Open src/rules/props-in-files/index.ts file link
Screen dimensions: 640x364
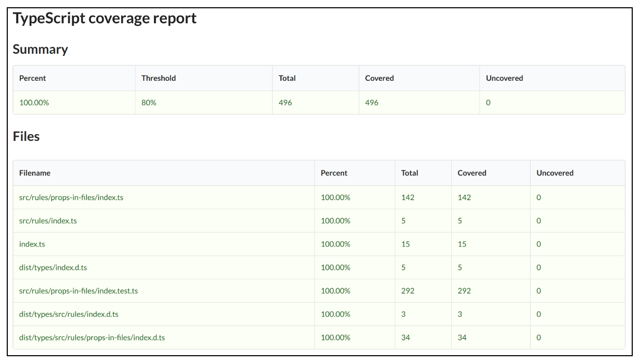[71, 197]
